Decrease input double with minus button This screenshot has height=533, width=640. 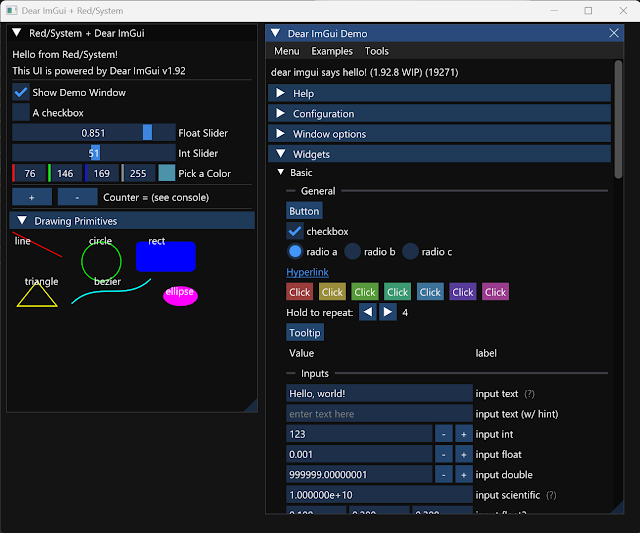[444, 475]
